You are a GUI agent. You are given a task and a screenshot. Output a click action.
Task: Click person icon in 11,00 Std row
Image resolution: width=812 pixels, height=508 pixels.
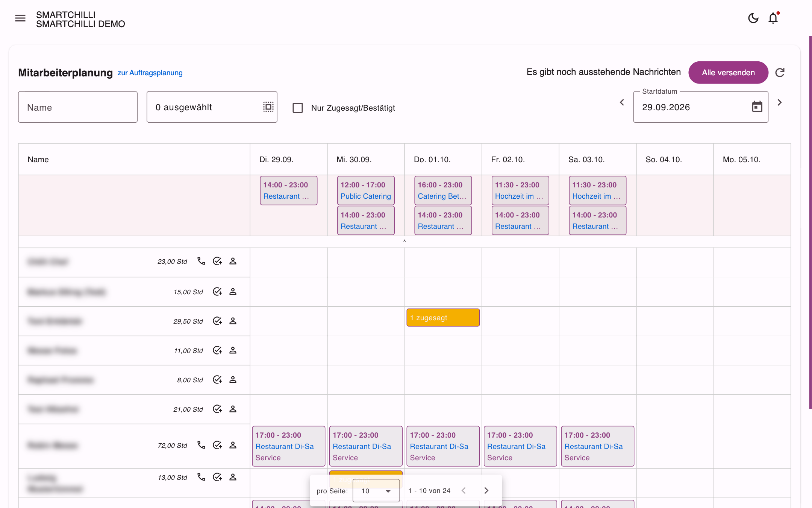coord(233,350)
